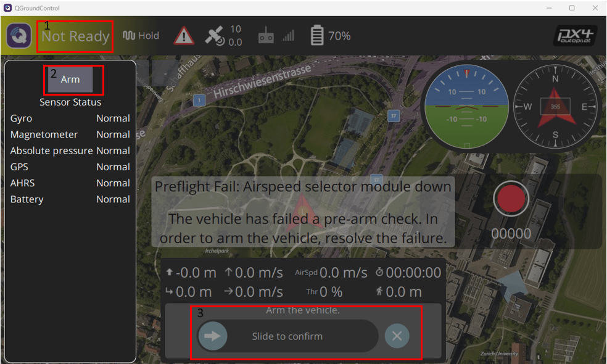Cancel the arm confirmation with the X button
The image size is (607, 364).
point(397,336)
